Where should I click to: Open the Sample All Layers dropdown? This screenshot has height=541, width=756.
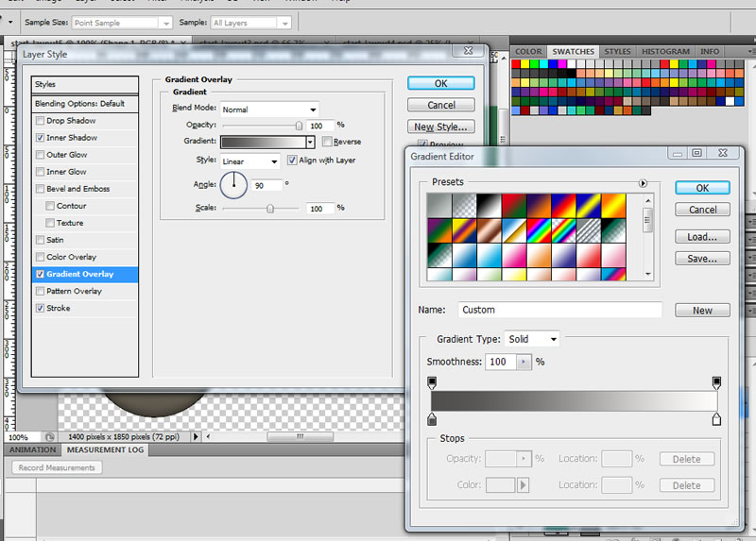251,23
